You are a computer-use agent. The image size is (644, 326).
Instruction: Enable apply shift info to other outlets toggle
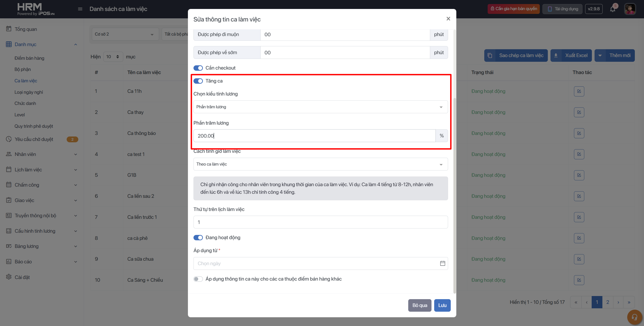point(198,279)
